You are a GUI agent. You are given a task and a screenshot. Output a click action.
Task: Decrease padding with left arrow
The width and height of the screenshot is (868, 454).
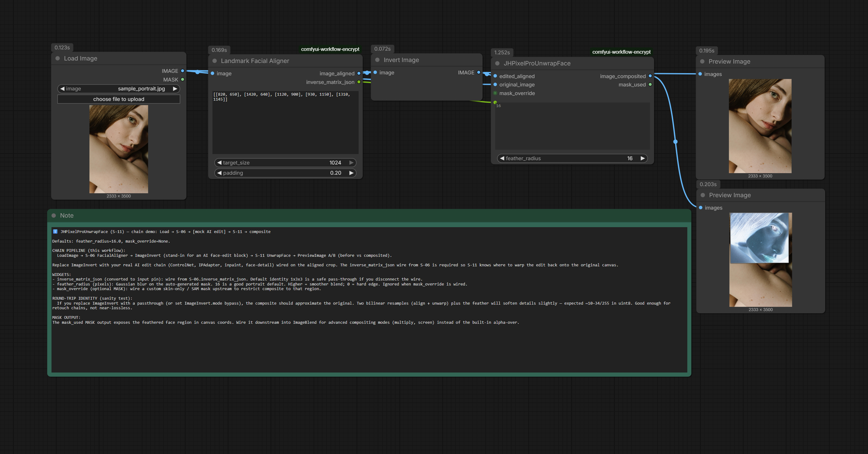(x=219, y=173)
